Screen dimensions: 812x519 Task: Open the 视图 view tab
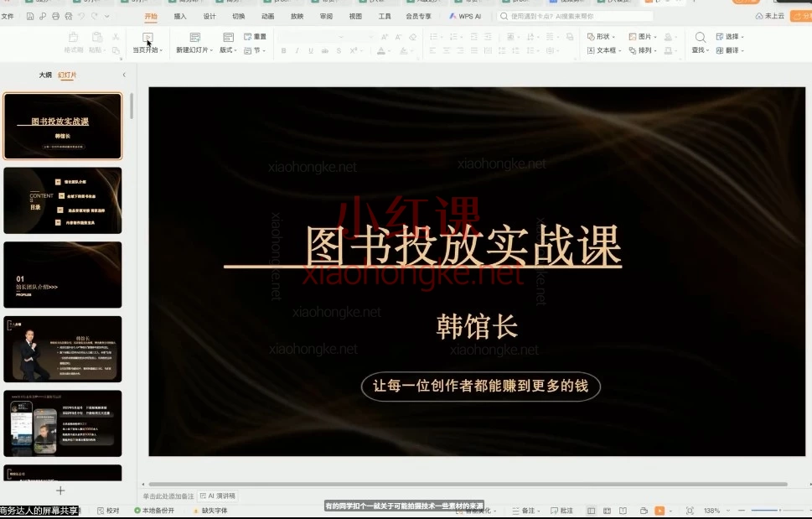pyautogui.click(x=355, y=17)
